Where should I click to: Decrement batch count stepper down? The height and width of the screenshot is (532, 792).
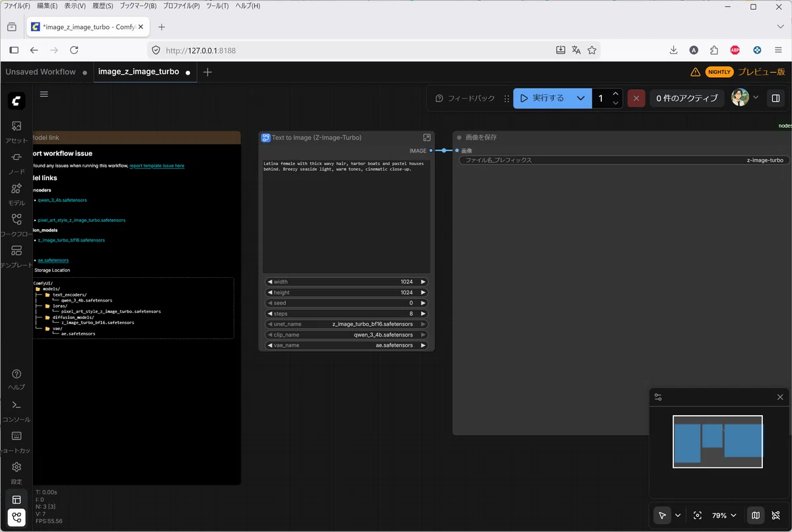(616, 103)
